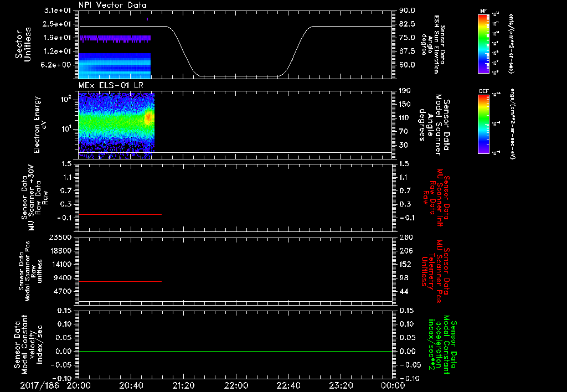
Task: Click the 22:00 time axis label
Action: [x=236, y=385]
